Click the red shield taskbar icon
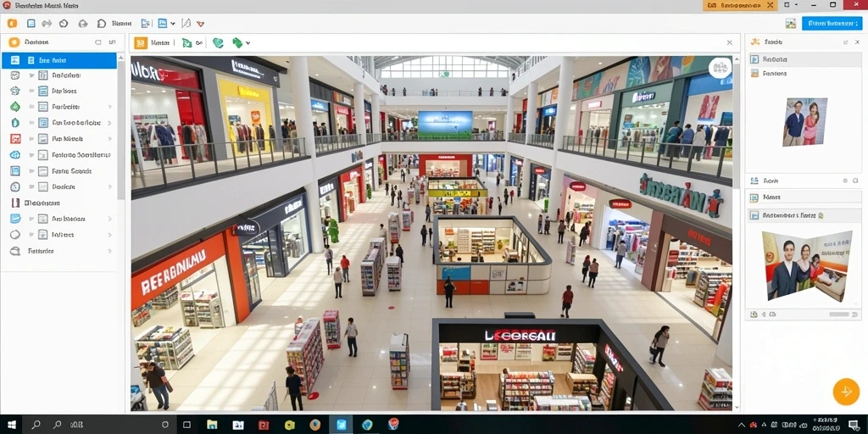 393,425
